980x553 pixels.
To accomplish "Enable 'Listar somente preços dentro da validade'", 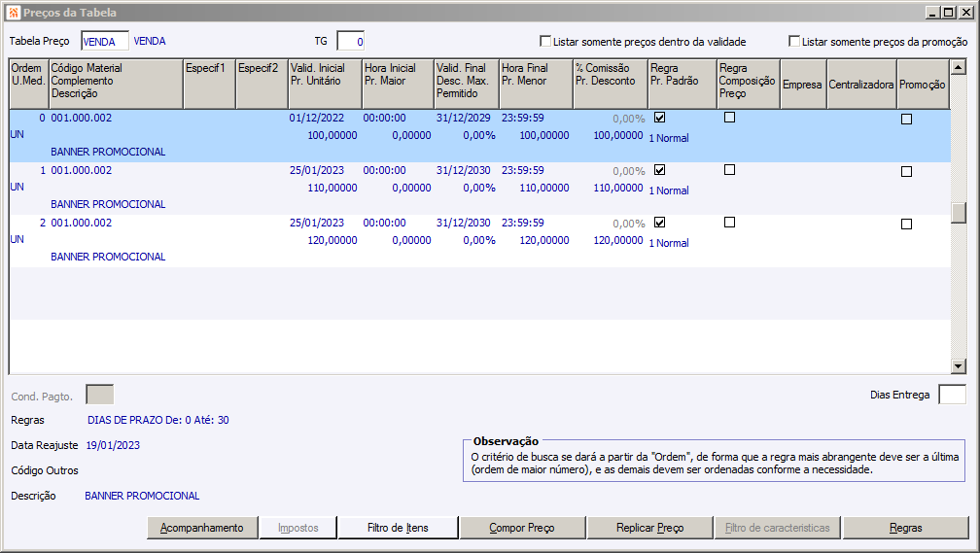I will point(545,42).
